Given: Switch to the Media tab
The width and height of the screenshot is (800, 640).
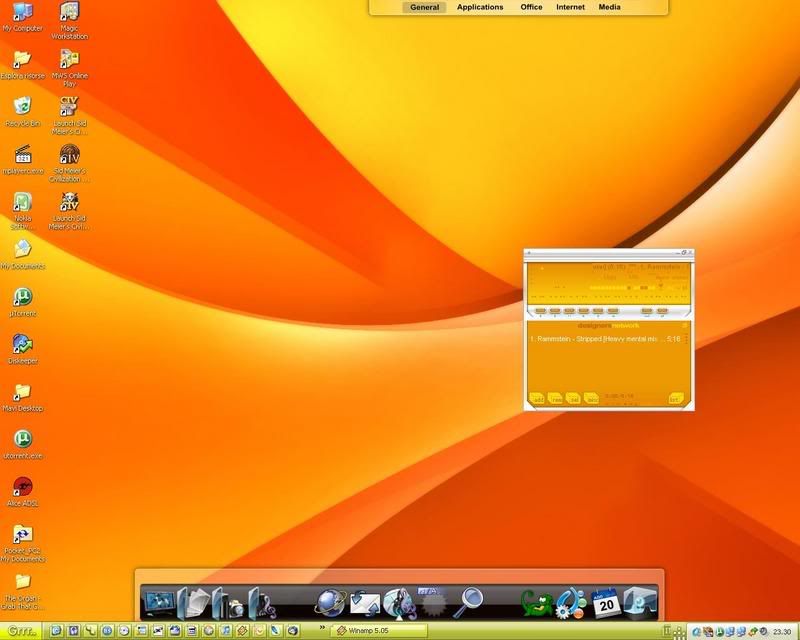Looking at the screenshot, I should (x=609, y=7).
